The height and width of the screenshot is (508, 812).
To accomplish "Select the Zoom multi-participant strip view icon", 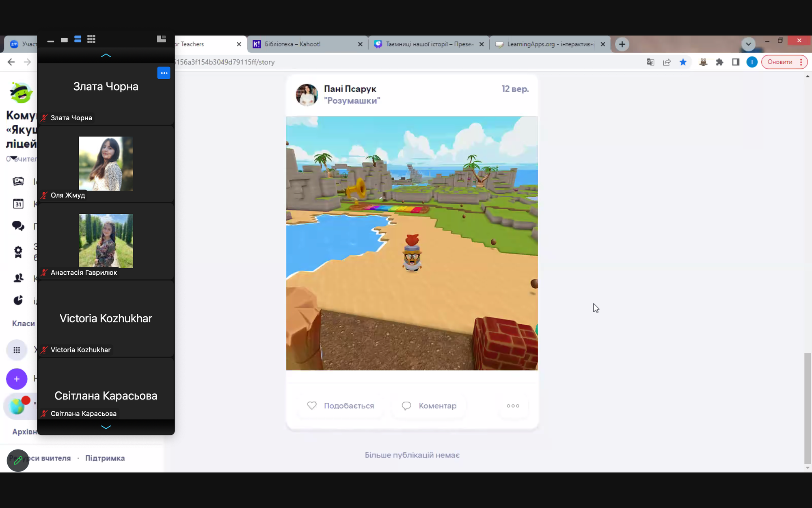I will tap(78, 39).
